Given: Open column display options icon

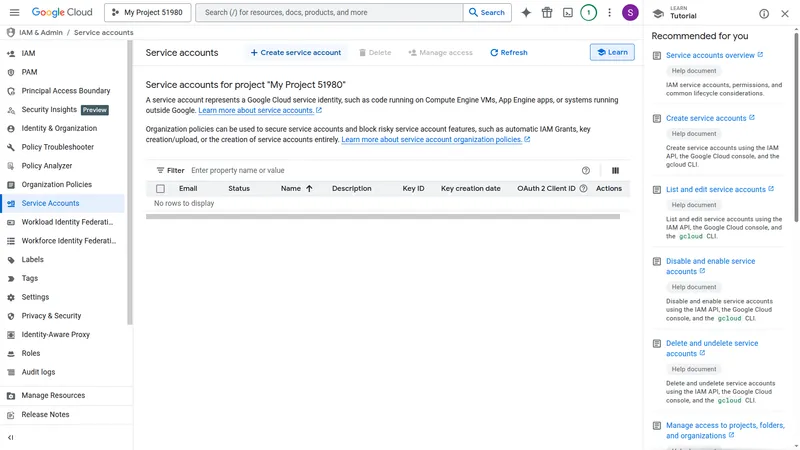Looking at the screenshot, I should [615, 170].
